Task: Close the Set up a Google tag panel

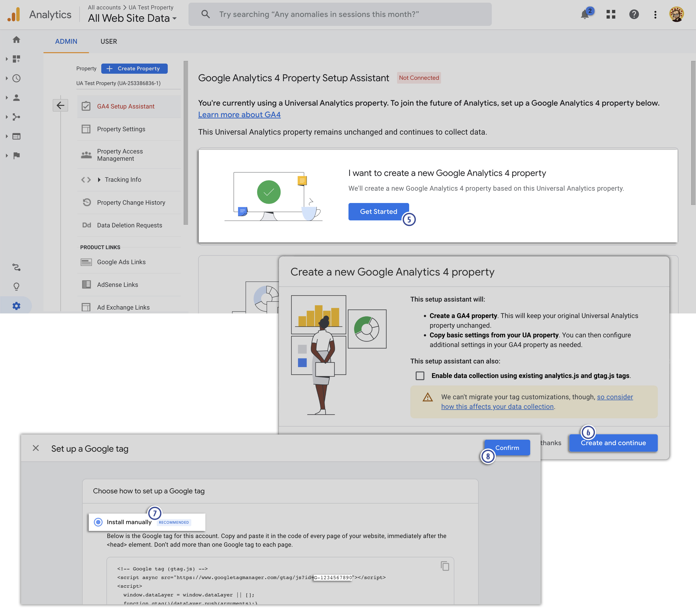Action: 36,448
